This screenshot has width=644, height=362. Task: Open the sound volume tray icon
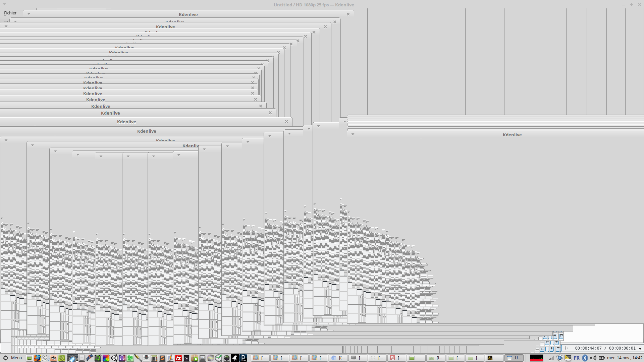click(x=593, y=358)
